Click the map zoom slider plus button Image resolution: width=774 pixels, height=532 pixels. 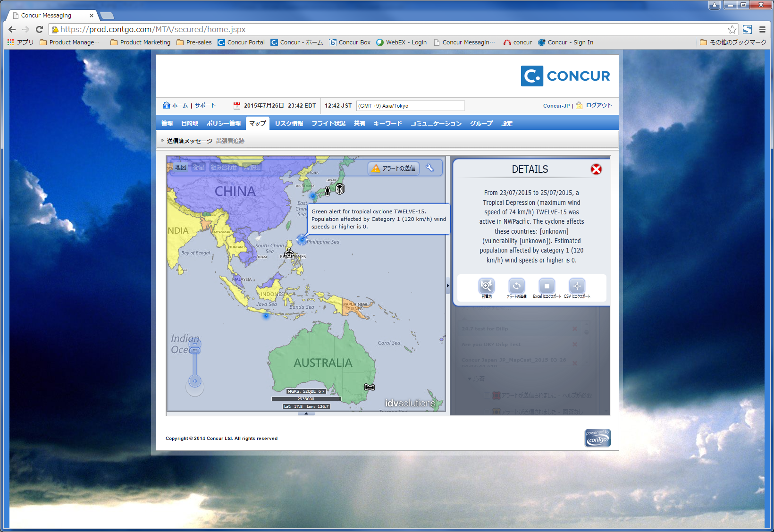[x=195, y=381]
